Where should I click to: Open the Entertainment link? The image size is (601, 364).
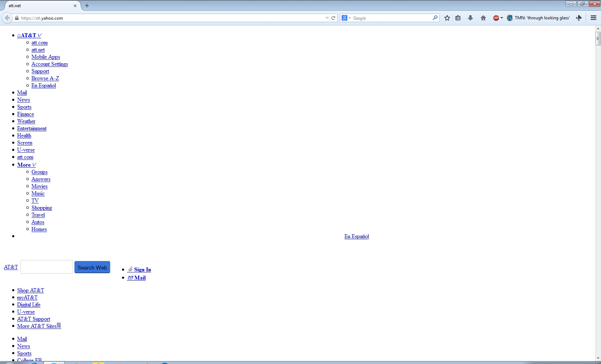pyautogui.click(x=32, y=128)
